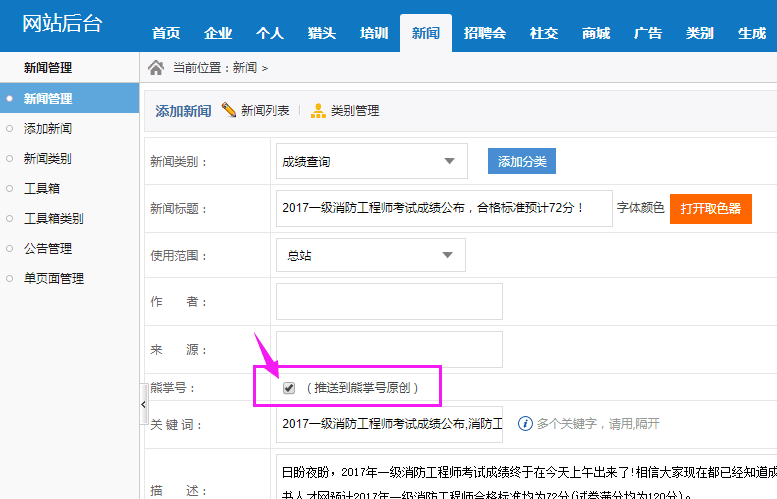777x499 pixels.
Task: Open 工具箱类别 in the sidebar
Action: click(x=54, y=219)
